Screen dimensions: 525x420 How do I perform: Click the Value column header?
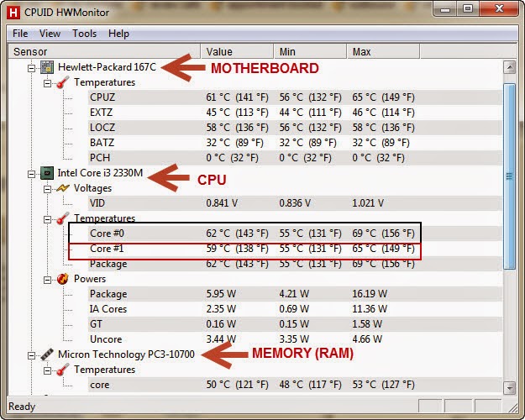click(237, 51)
